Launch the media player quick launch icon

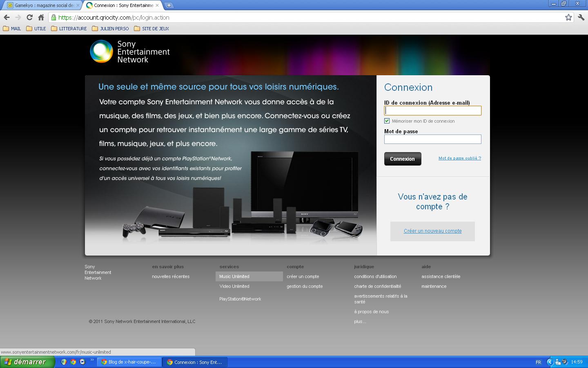coord(82,362)
